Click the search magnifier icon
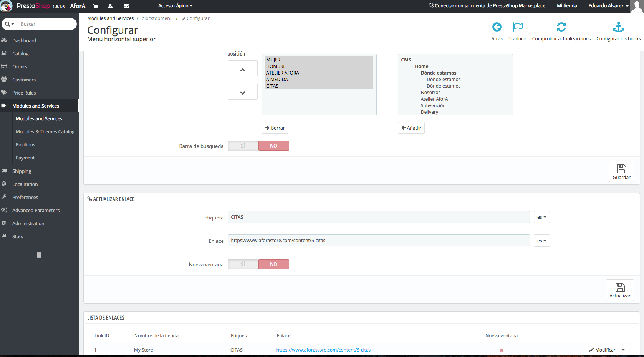Viewport: 644px width, 357px height. tap(7, 24)
